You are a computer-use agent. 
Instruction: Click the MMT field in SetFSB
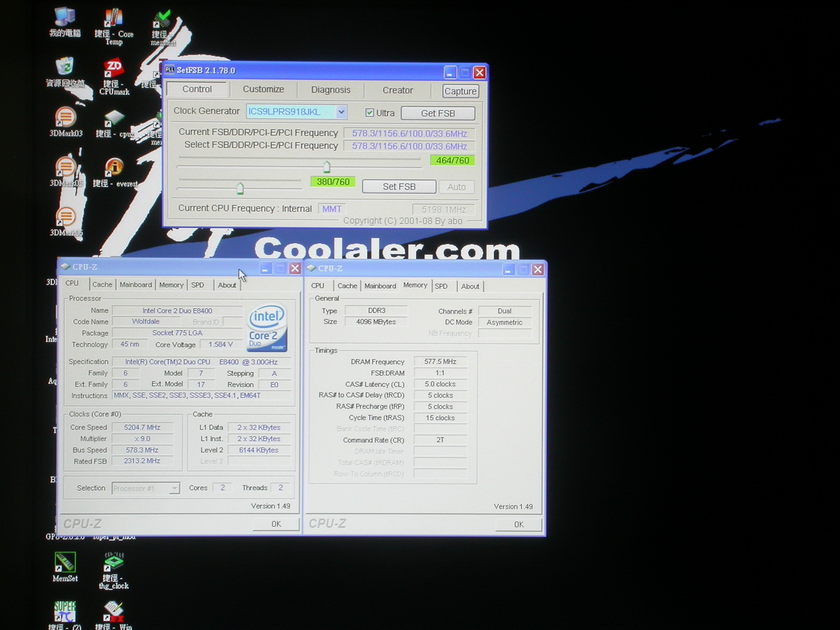(331, 209)
